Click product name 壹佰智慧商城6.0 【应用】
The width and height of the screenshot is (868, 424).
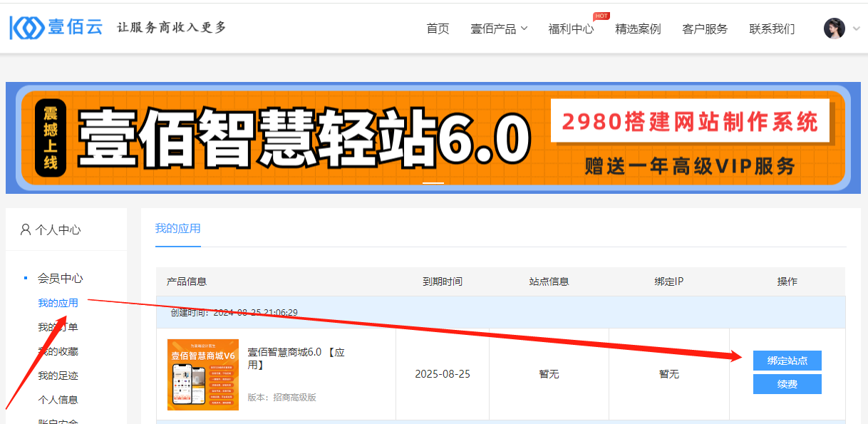[296, 358]
